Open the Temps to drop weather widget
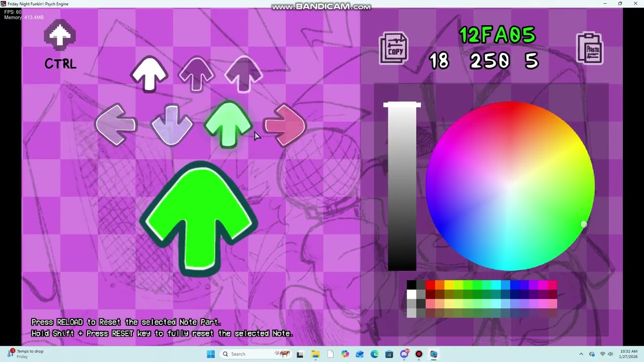 click(25, 354)
